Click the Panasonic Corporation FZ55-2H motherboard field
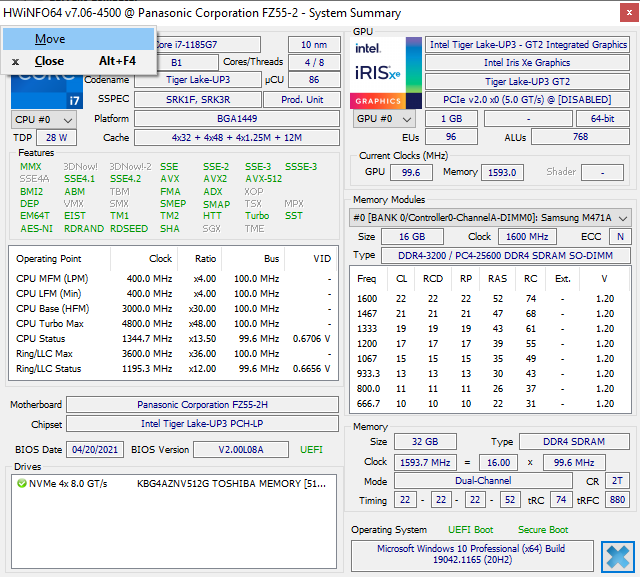The image size is (640, 577). pos(202,405)
